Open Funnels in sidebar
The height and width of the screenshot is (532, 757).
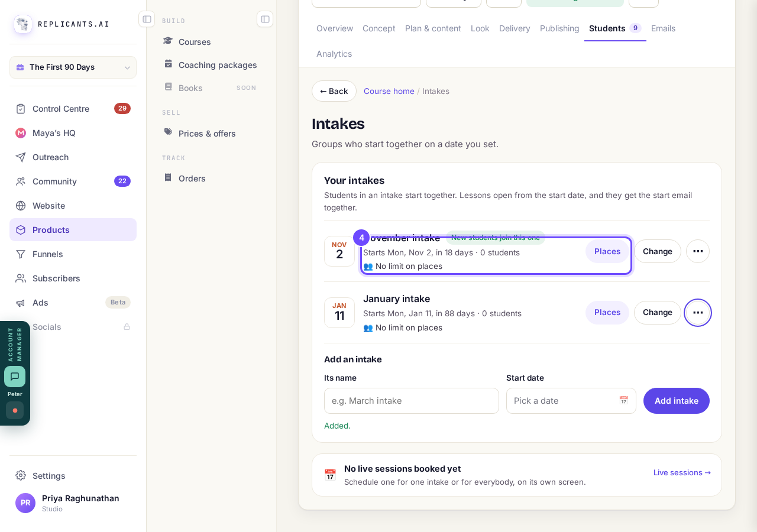point(73,254)
